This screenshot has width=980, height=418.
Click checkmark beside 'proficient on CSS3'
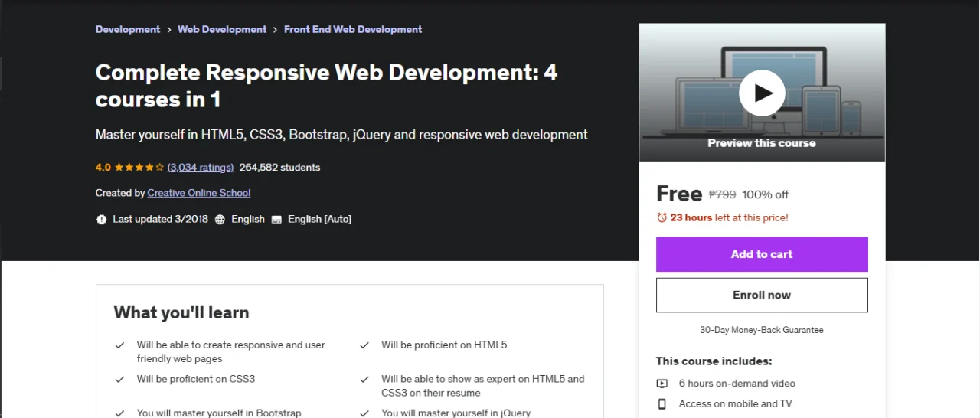tap(120, 379)
